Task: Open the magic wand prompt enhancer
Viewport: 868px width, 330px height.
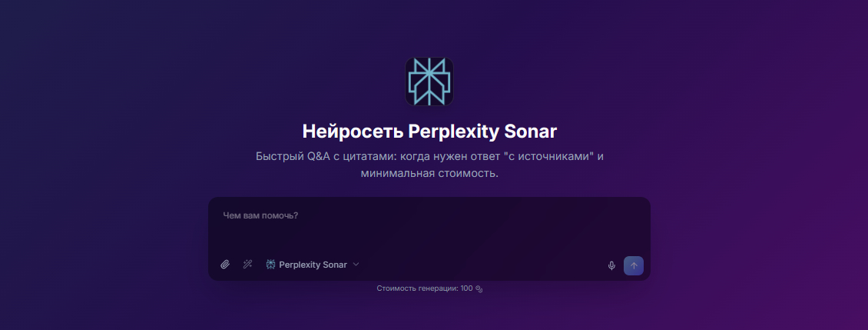Action: 247,265
